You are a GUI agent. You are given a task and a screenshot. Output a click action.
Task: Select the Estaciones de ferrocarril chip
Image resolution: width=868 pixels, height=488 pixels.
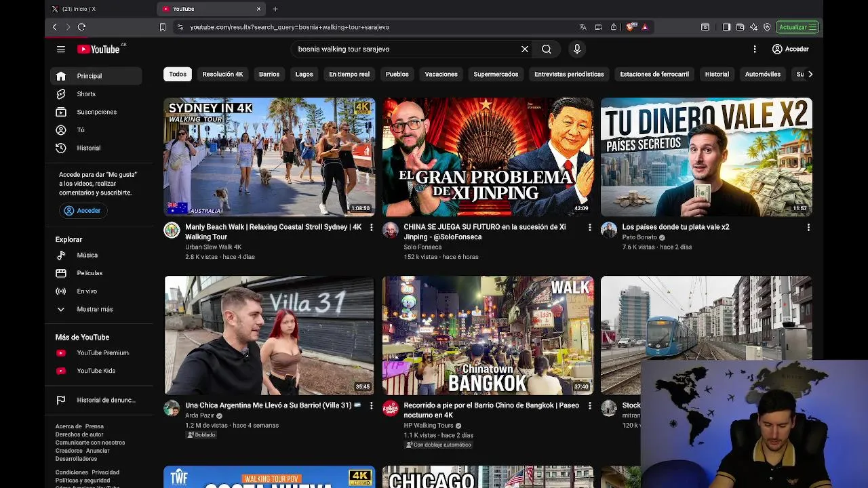pos(654,74)
